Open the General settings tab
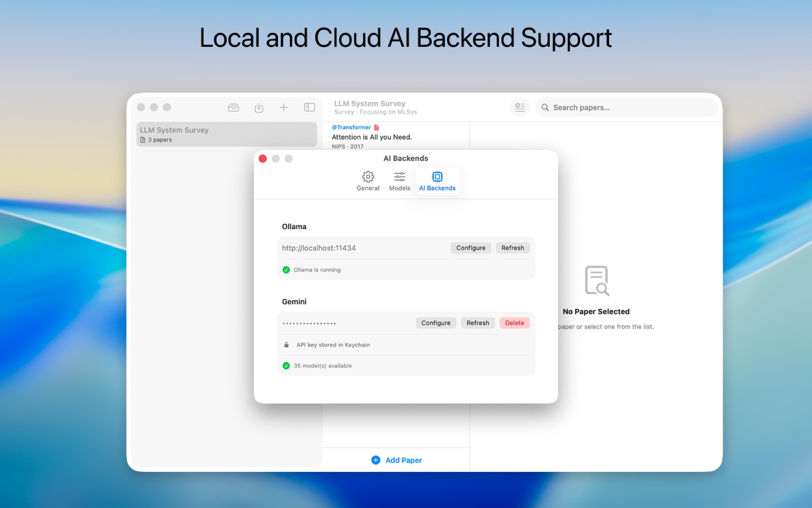The image size is (812, 508). [x=368, y=181]
